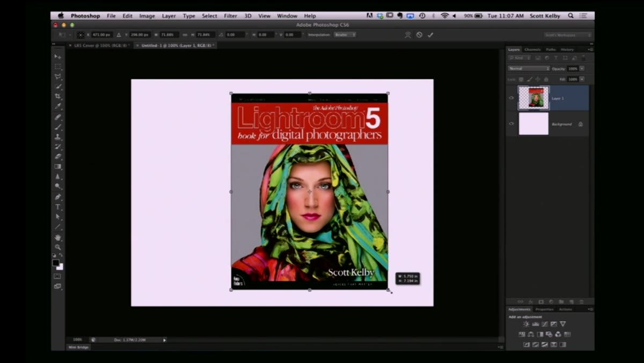Open the Mini Bridge panel
644x363 pixels.
tap(79, 347)
